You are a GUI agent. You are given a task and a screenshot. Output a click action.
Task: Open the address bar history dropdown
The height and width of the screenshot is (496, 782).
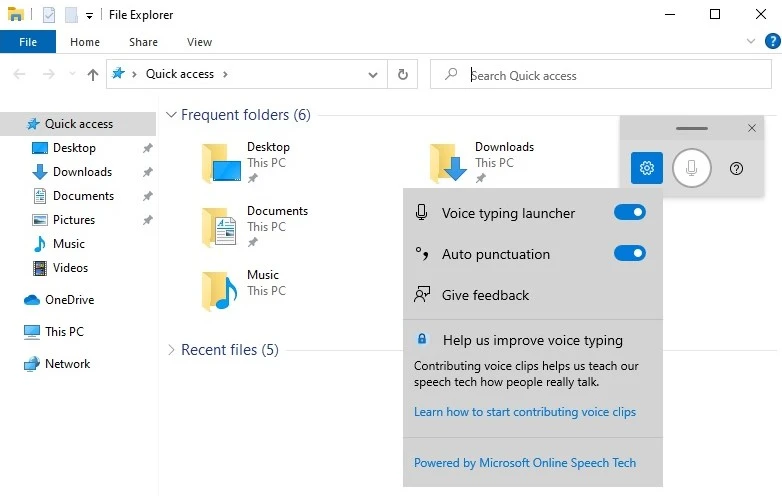[x=373, y=75]
